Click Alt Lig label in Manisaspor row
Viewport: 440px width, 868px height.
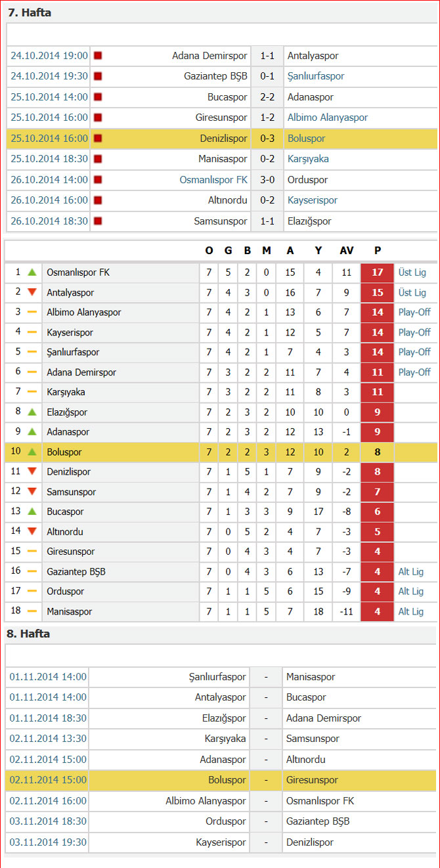[411, 611]
